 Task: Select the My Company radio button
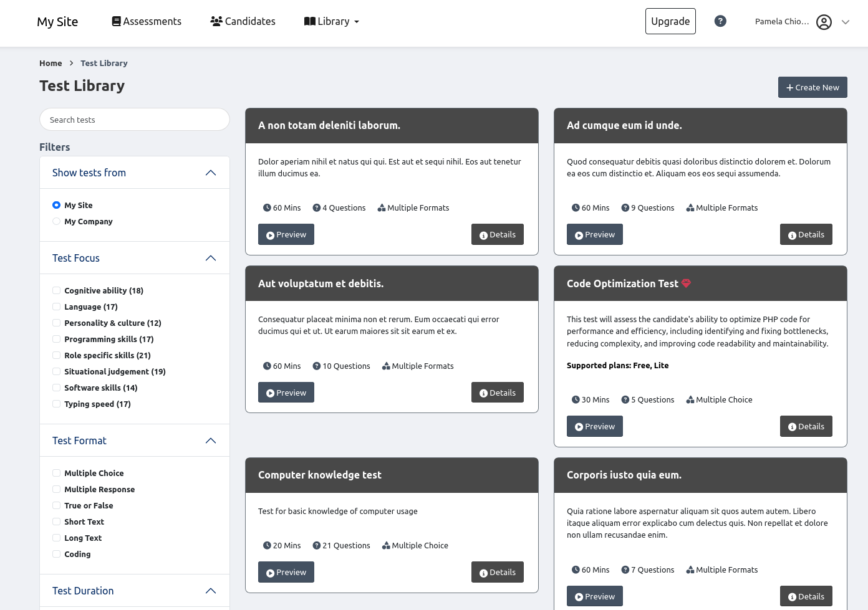click(57, 222)
